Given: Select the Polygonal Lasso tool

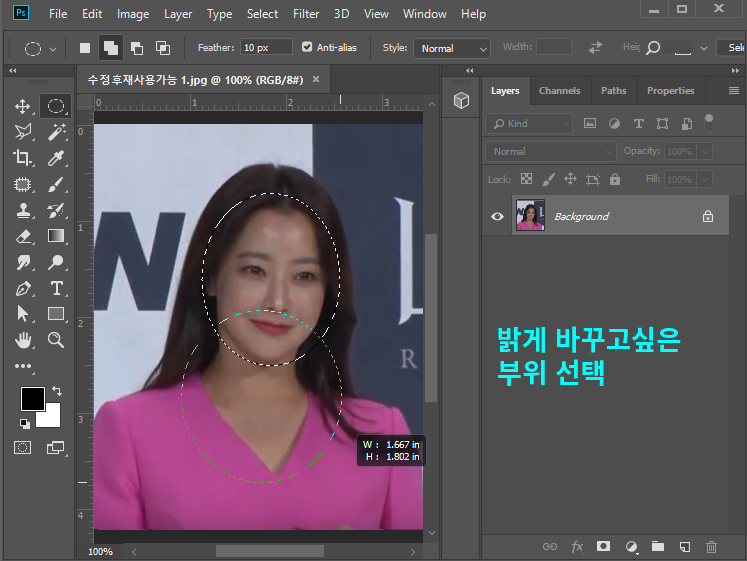Looking at the screenshot, I should click(x=22, y=132).
